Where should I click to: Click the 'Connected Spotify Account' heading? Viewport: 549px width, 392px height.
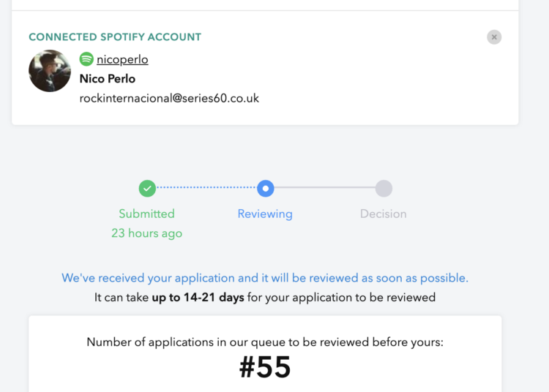point(114,37)
